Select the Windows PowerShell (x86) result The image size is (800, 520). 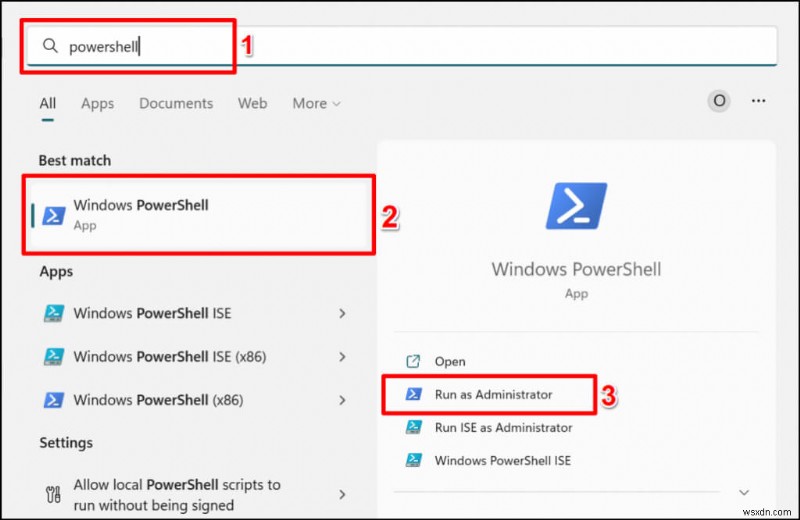(194, 400)
